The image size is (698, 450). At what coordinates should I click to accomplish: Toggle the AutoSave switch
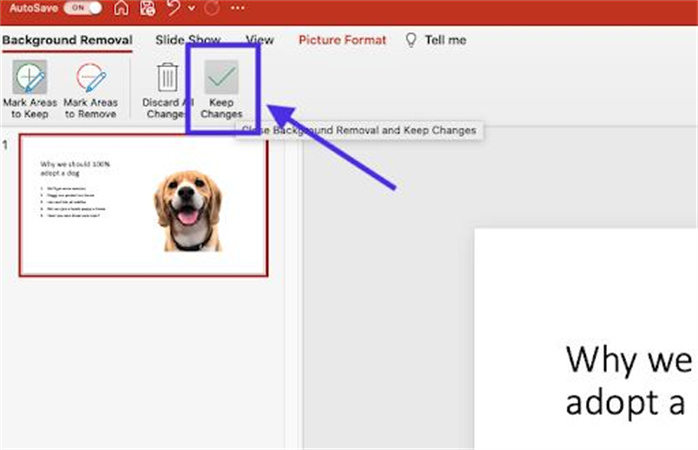(83, 8)
